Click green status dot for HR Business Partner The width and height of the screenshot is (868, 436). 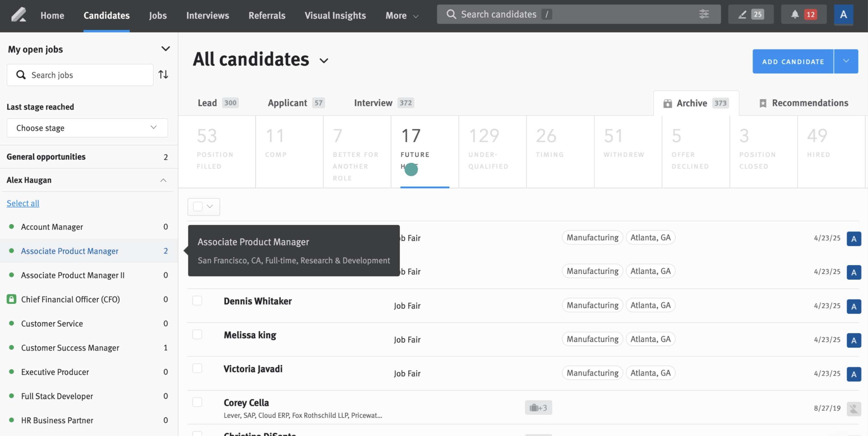[x=12, y=420]
